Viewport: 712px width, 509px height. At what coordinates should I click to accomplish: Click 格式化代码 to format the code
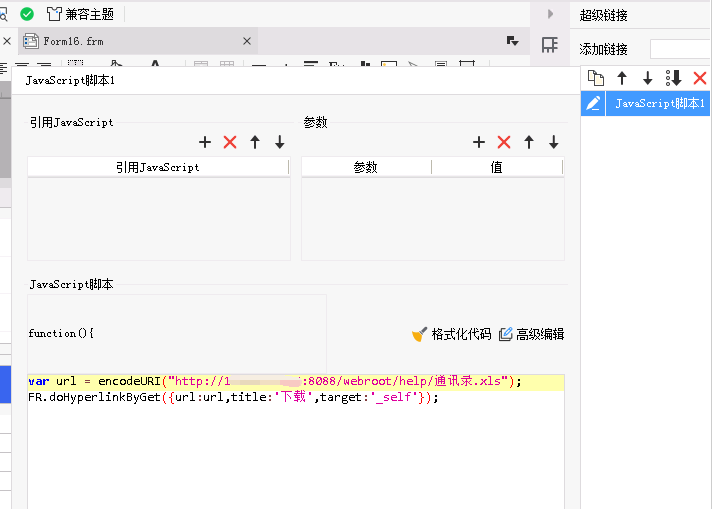coord(451,334)
